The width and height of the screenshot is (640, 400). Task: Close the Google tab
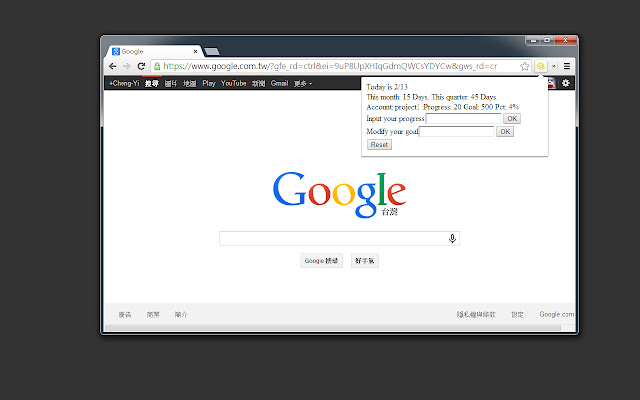196,51
